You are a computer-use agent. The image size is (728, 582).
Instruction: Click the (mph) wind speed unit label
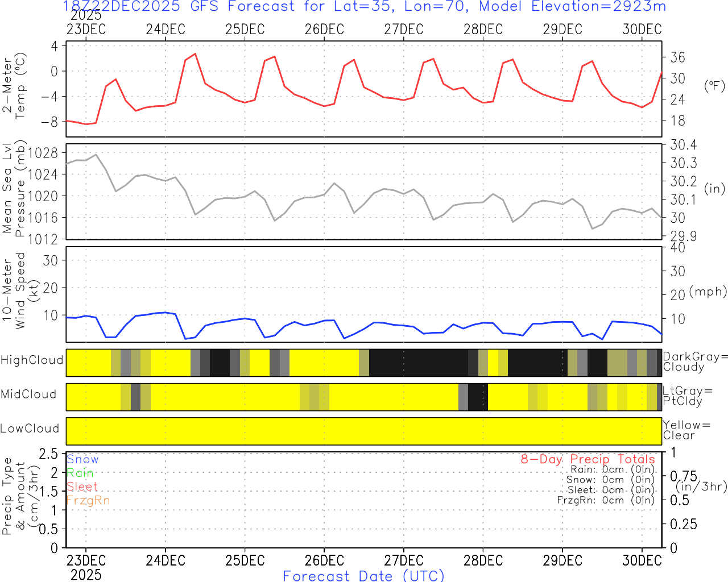(708, 292)
